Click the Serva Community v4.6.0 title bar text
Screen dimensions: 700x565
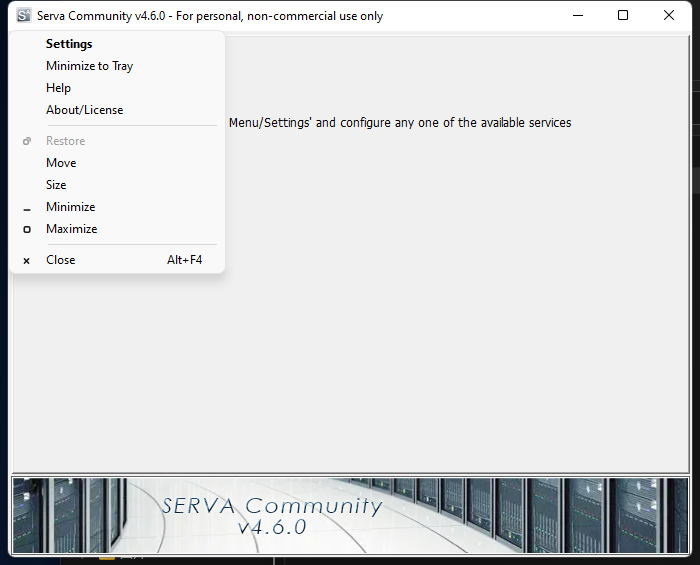210,16
